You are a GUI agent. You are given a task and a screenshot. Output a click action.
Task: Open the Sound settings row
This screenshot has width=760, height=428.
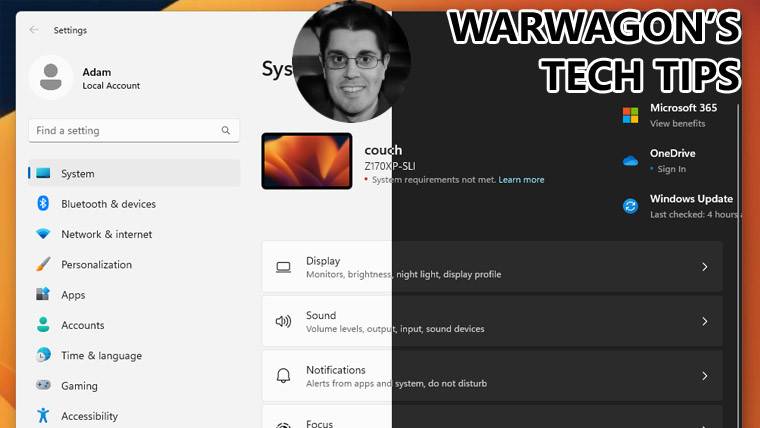(x=492, y=321)
